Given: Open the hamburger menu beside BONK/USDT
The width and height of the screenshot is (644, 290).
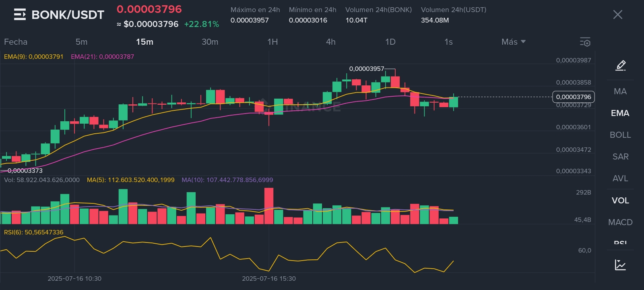Looking at the screenshot, I should coord(20,15).
